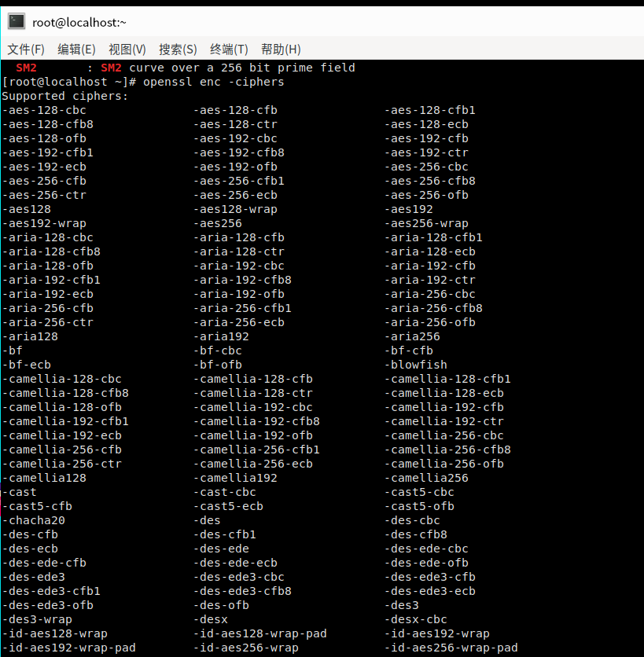Open the 文件(F) menu
644x657 pixels.
click(26, 50)
